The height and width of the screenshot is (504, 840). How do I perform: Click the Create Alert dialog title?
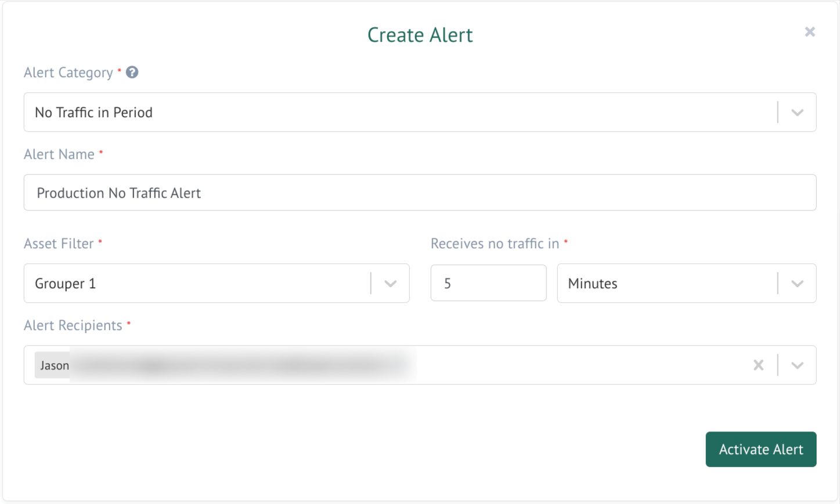pyautogui.click(x=420, y=35)
